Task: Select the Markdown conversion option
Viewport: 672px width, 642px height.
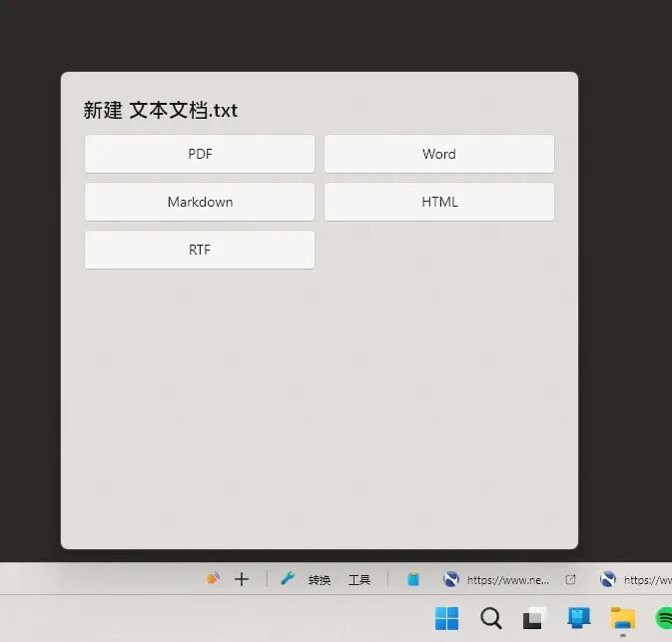Action: pos(200,202)
